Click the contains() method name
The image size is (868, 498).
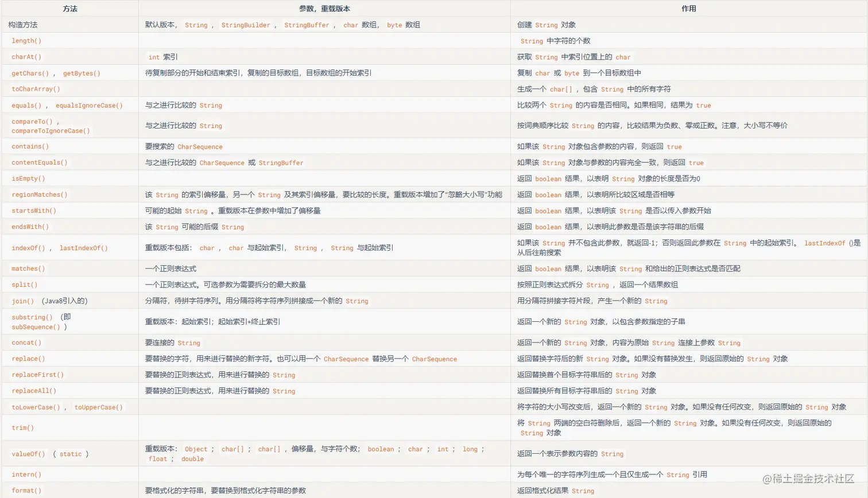click(x=30, y=146)
